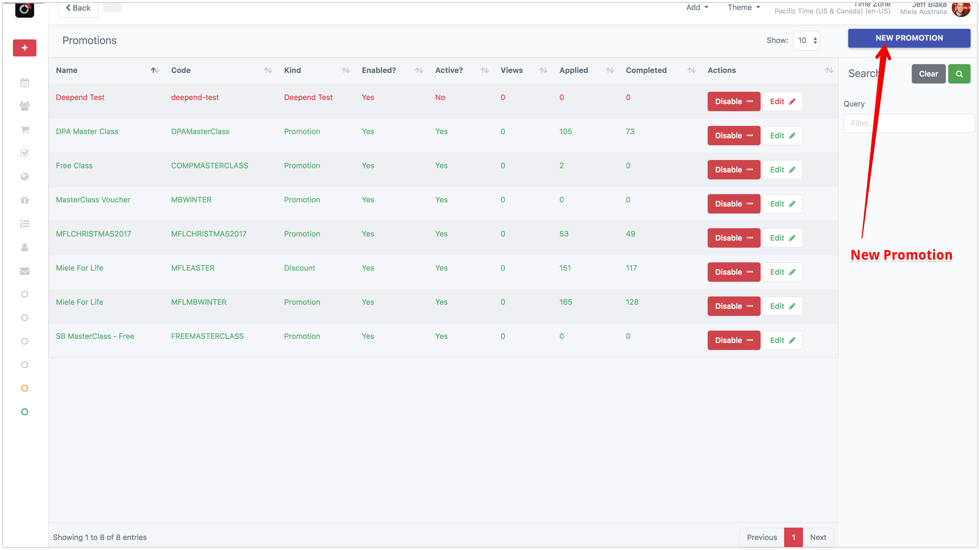Edit the MFLMBWINTER promotion

tap(782, 306)
